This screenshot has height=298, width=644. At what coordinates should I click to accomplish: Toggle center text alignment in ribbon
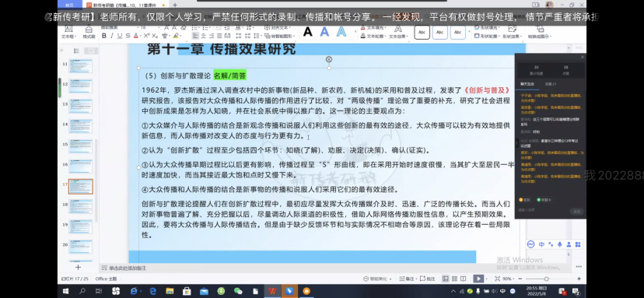click(x=203, y=36)
